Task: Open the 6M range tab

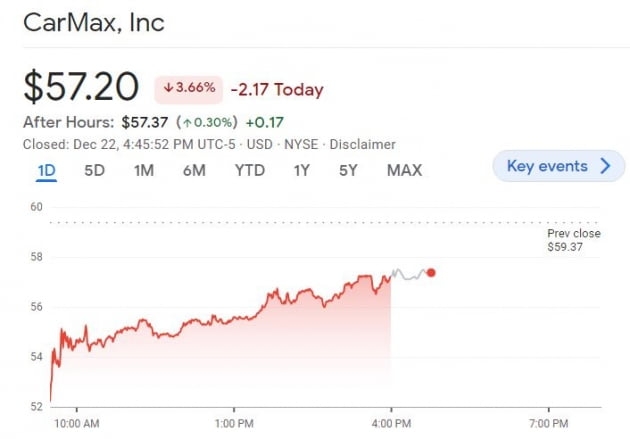Action: pyautogui.click(x=194, y=170)
